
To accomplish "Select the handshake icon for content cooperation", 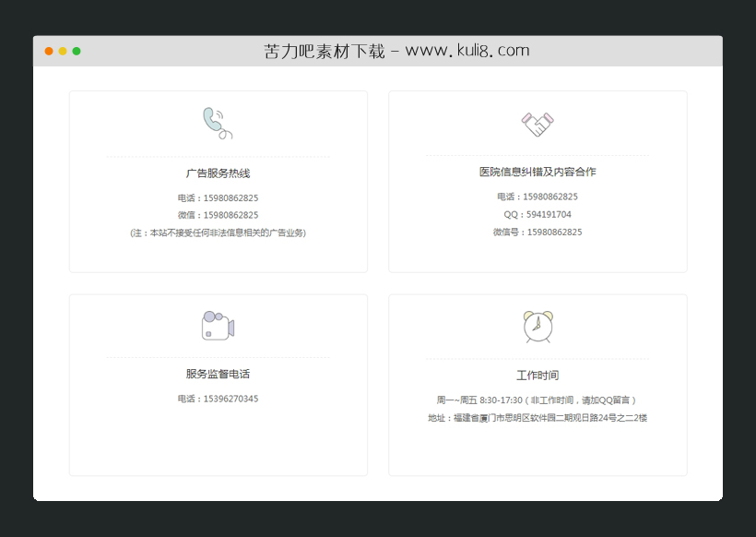I will [537, 121].
